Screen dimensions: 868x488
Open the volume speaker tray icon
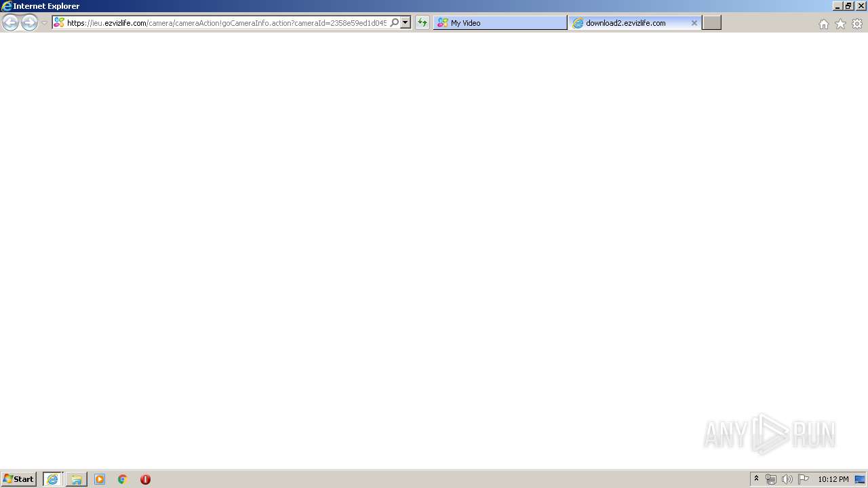[x=787, y=479]
